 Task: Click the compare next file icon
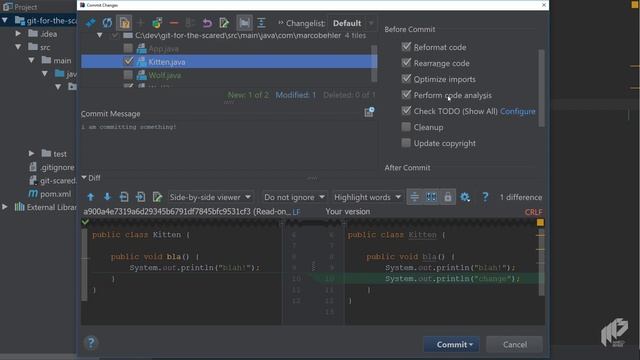140,197
